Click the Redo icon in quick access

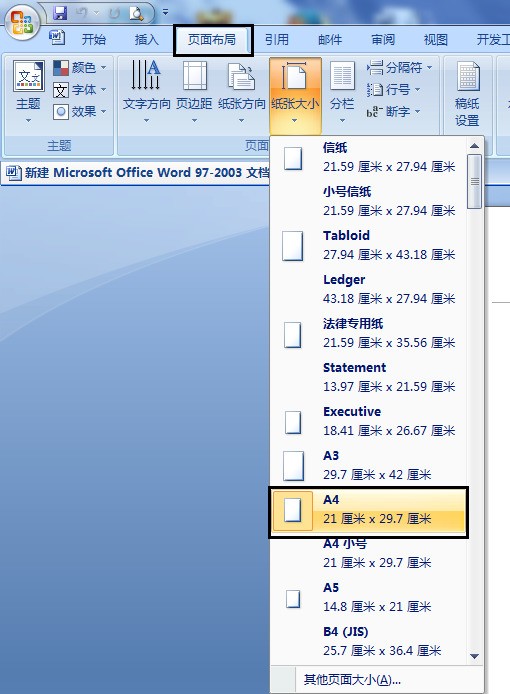point(115,13)
